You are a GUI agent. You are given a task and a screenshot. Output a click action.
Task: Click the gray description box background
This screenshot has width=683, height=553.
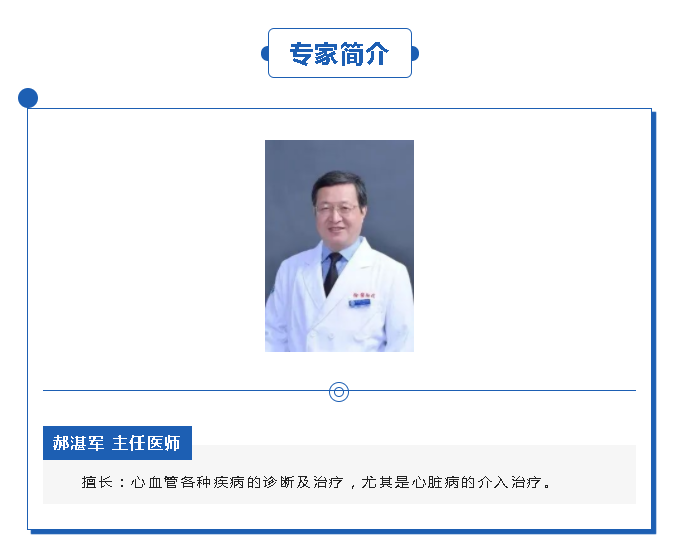[x=339, y=475]
